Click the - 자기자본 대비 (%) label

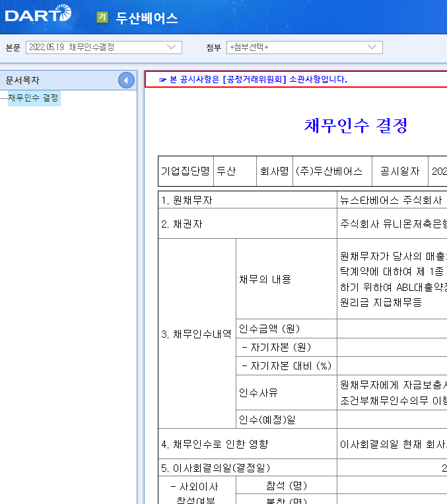point(287,365)
